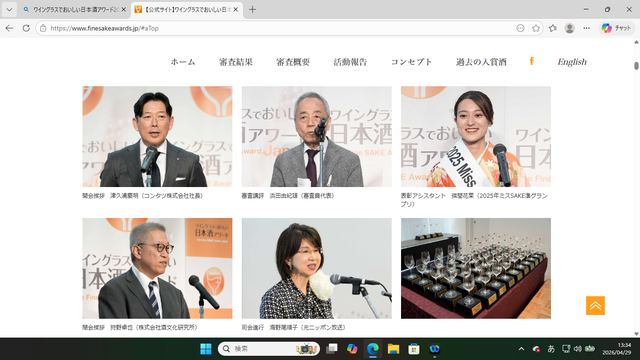Launch Copilot from the taskbar

[x=352, y=349]
